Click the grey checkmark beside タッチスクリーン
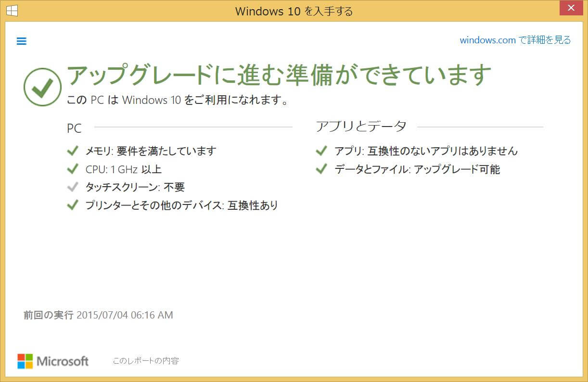This screenshot has width=588, height=382. tap(73, 187)
